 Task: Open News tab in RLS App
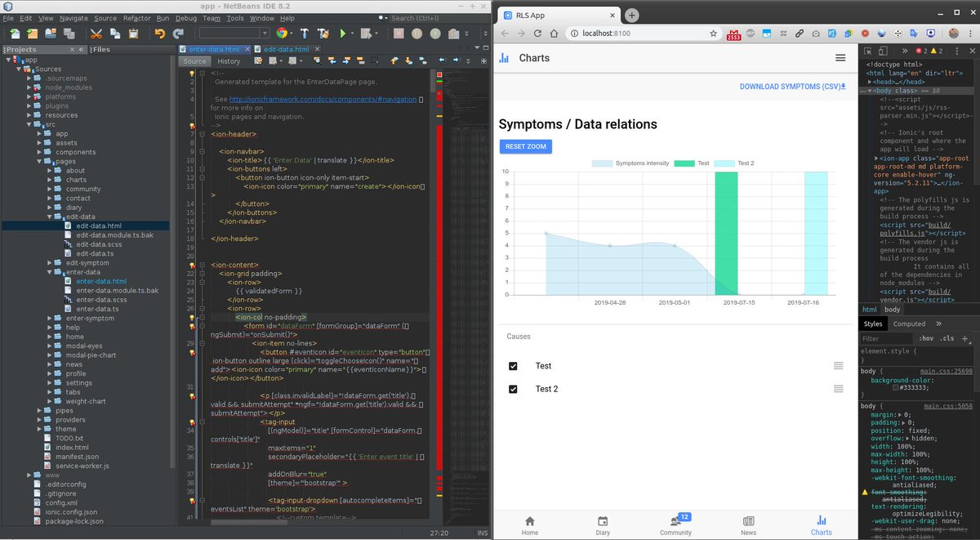coord(749,525)
